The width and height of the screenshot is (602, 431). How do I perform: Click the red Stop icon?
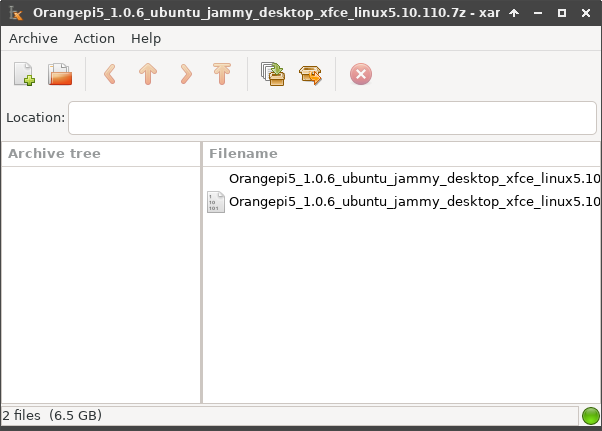[x=361, y=74]
